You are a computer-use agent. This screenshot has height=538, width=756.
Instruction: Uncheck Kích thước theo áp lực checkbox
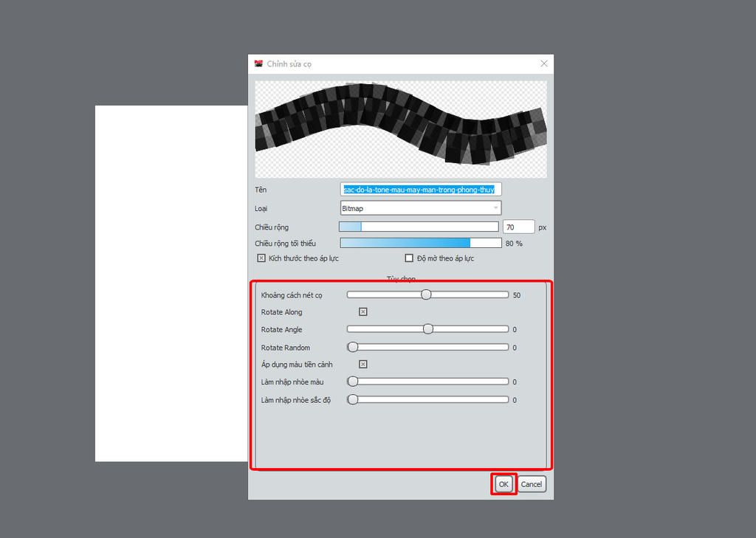[261, 258]
